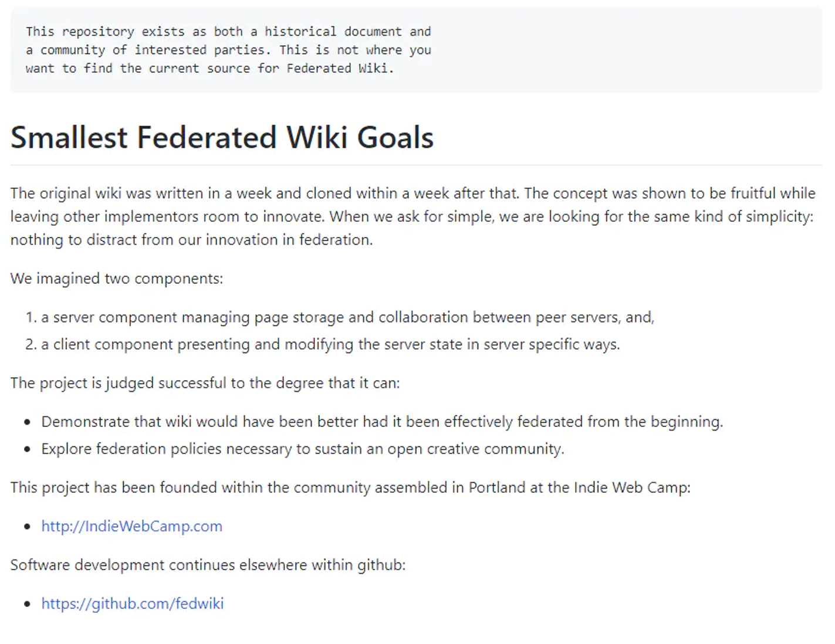The image size is (835, 644).
Task: Click the "This project has been founded" sentence
Action: 350,487
